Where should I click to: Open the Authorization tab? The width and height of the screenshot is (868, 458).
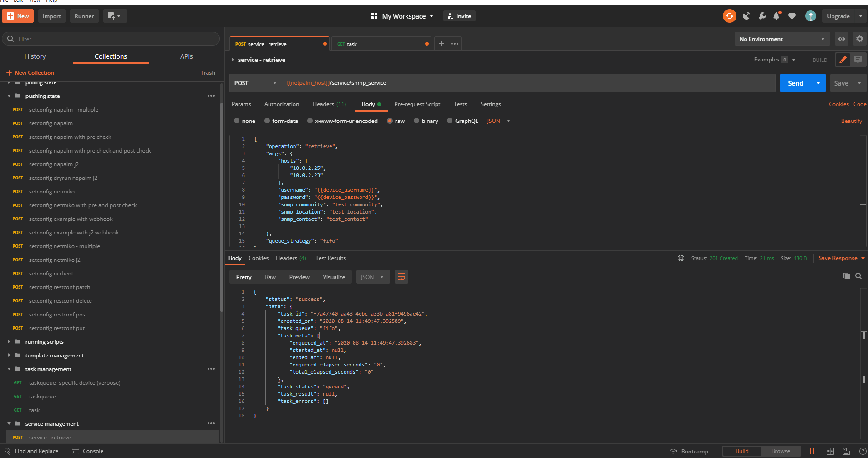tap(282, 104)
